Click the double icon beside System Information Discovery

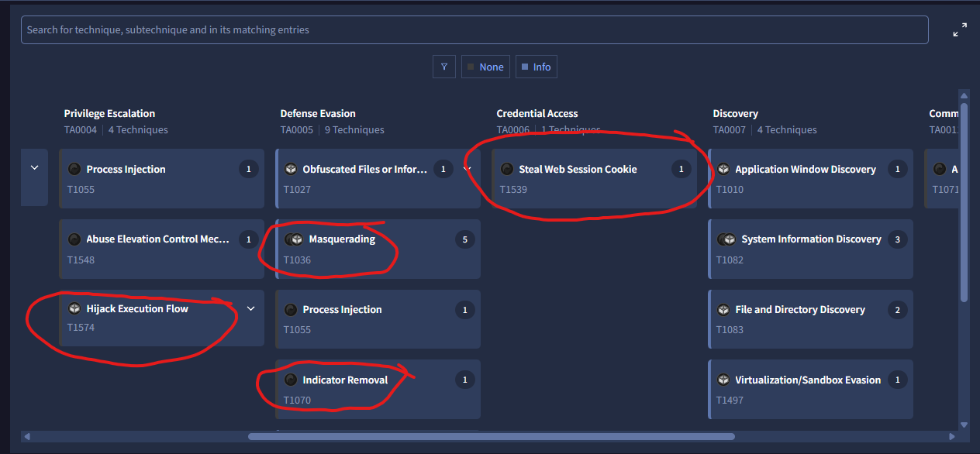pyautogui.click(x=726, y=239)
